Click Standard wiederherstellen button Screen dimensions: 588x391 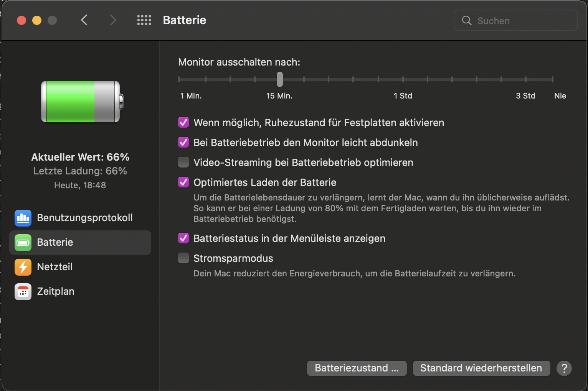(x=481, y=368)
